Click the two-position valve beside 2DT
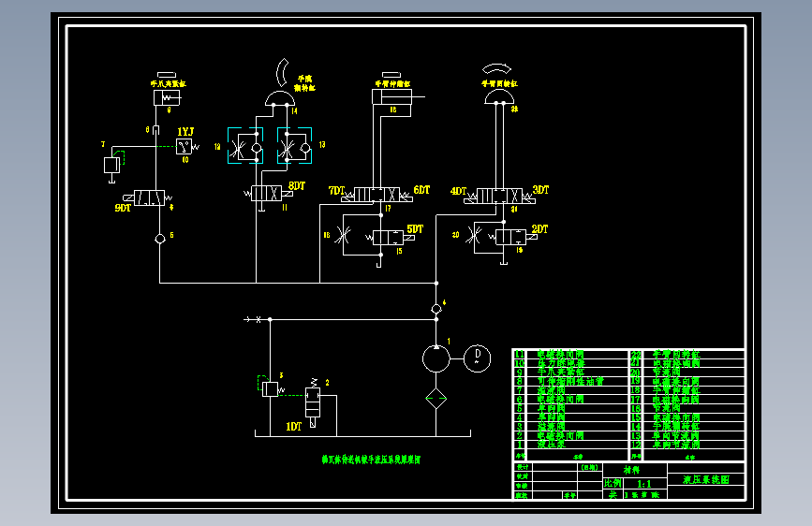The width and height of the screenshot is (812, 526). [512, 237]
